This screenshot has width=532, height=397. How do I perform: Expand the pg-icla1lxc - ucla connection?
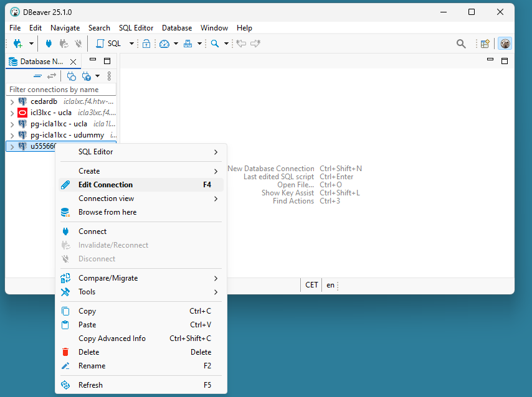(12, 124)
